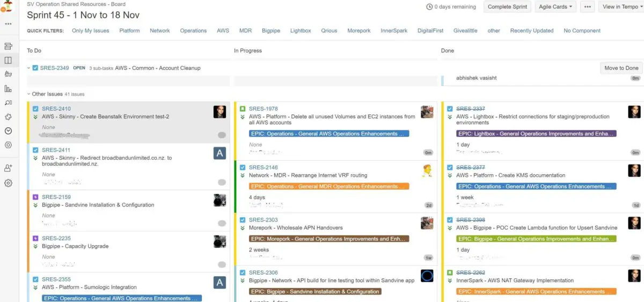Click green Bigpipe epic label on SRES-2398

536,239
